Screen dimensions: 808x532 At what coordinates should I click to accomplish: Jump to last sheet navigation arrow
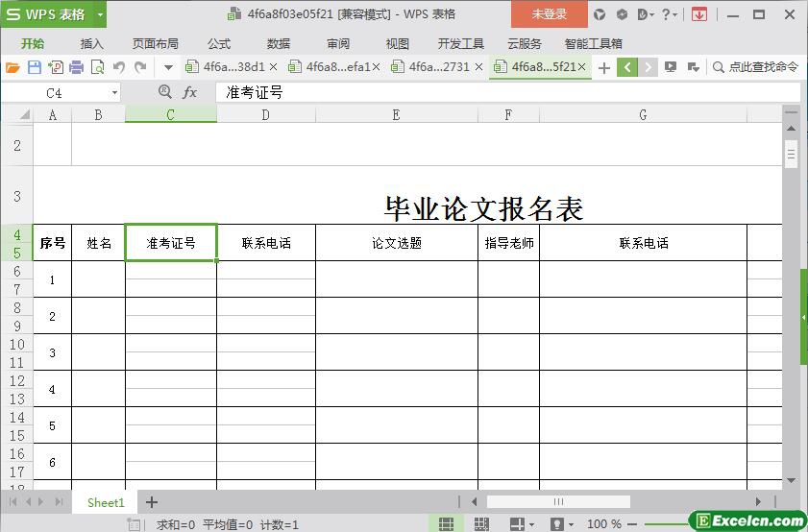tap(60, 501)
